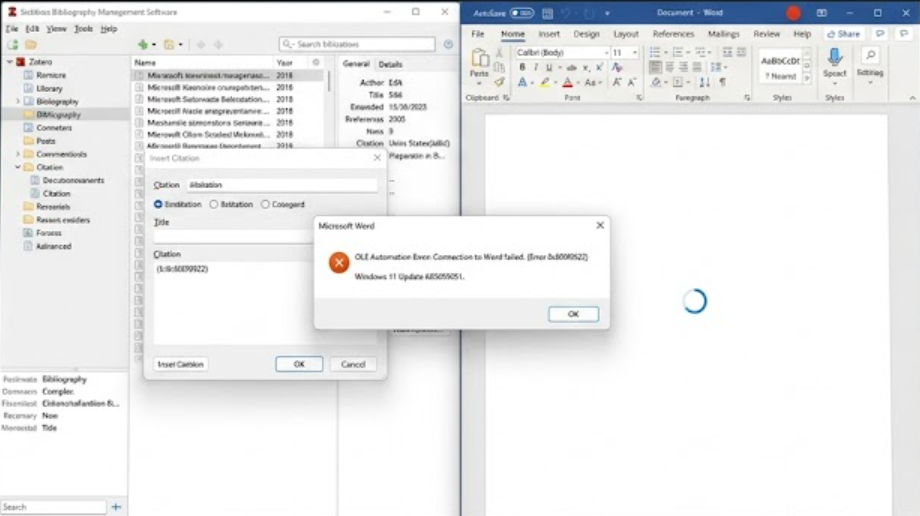Click the yellow text highlight color
Screen dimensions: 920x516
coord(544,83)
